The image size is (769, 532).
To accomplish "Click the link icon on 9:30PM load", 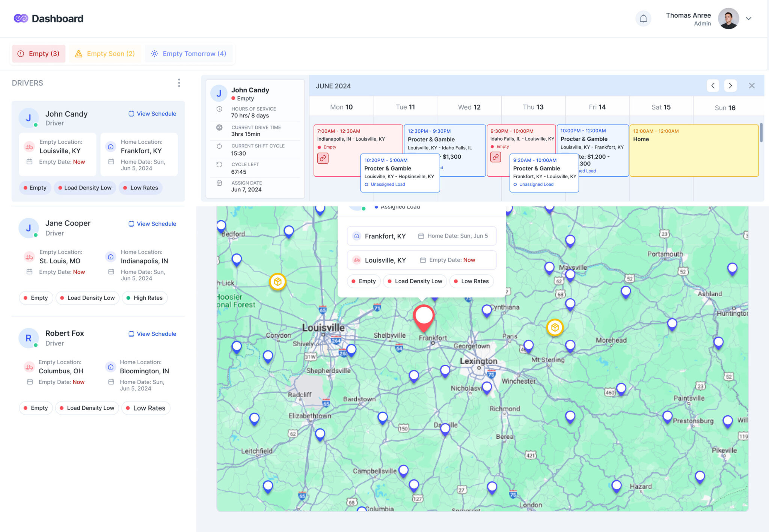I will coord(496,157).
